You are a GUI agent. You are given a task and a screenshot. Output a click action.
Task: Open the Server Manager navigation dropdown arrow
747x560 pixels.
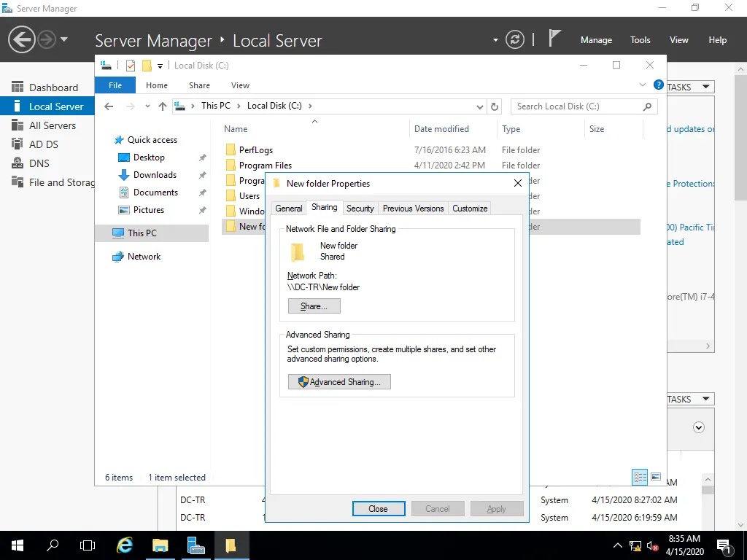64,39
